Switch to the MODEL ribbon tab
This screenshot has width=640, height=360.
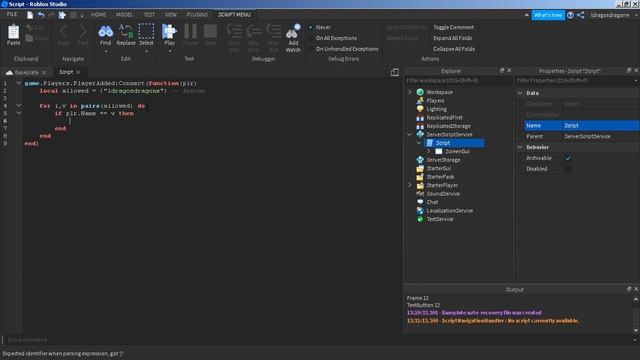click(124, 15)
